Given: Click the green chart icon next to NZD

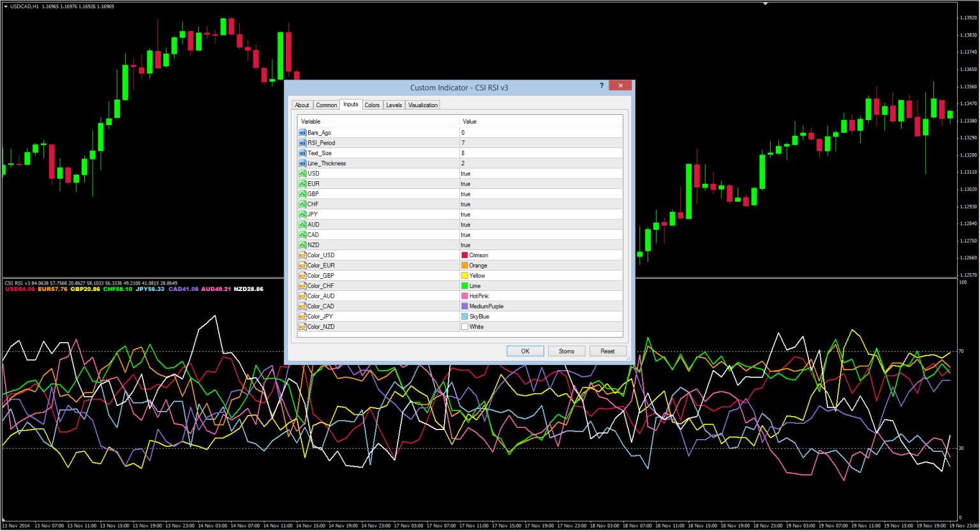Looking at the screenshot, I should pos(302,244).
